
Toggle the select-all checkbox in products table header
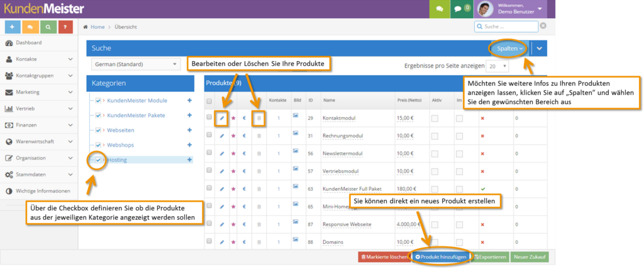(x=209, y=101)
